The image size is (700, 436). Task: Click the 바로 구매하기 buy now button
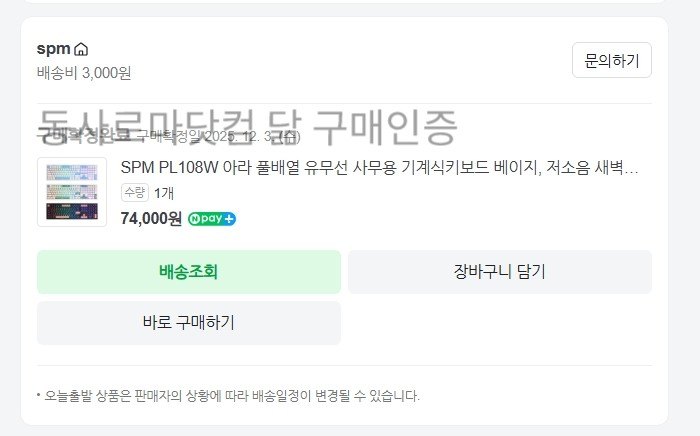(188, 322)
